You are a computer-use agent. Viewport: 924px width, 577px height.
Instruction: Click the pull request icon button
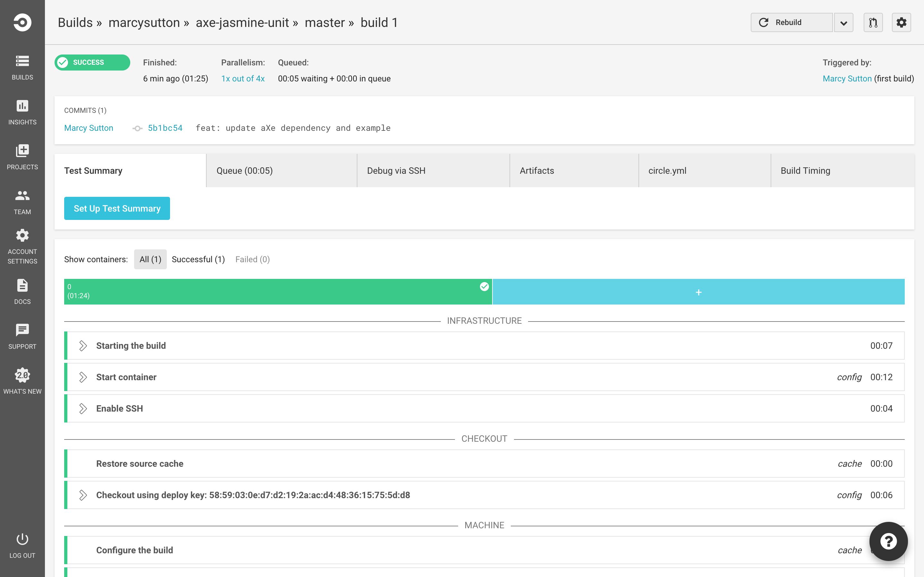point(873,22)
